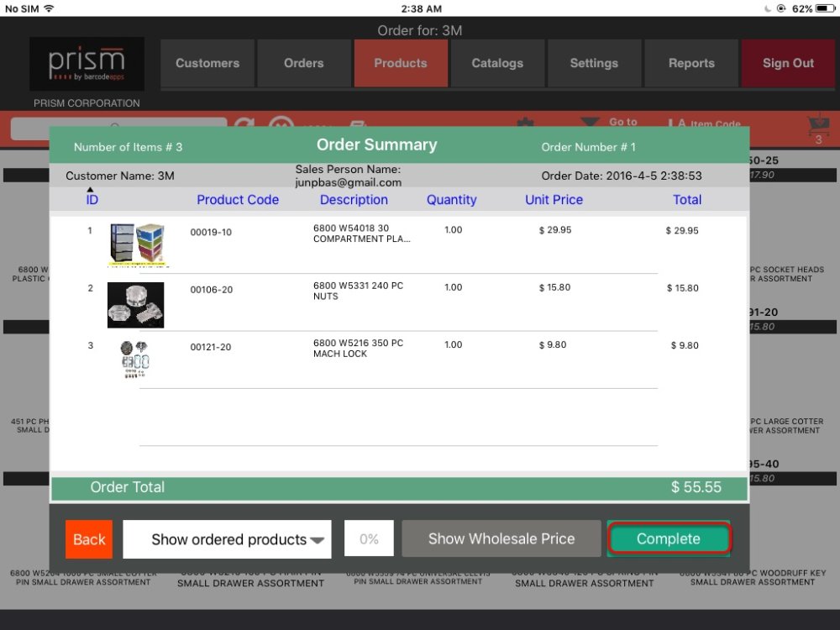Screen dimensions: 840x630
Task: Click quantity 1.00 for item 00019-10
Action: [x=454, y=230]
